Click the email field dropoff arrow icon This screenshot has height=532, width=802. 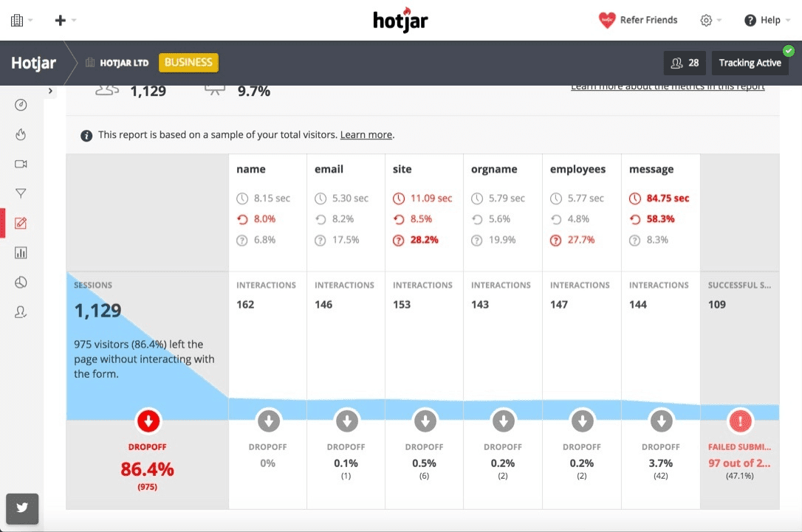pos(347,421)
